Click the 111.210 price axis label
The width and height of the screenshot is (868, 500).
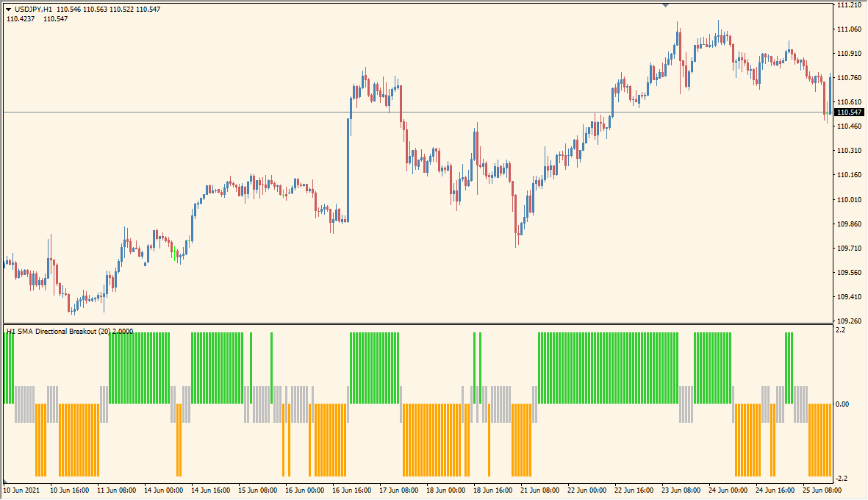click(849, 5)
